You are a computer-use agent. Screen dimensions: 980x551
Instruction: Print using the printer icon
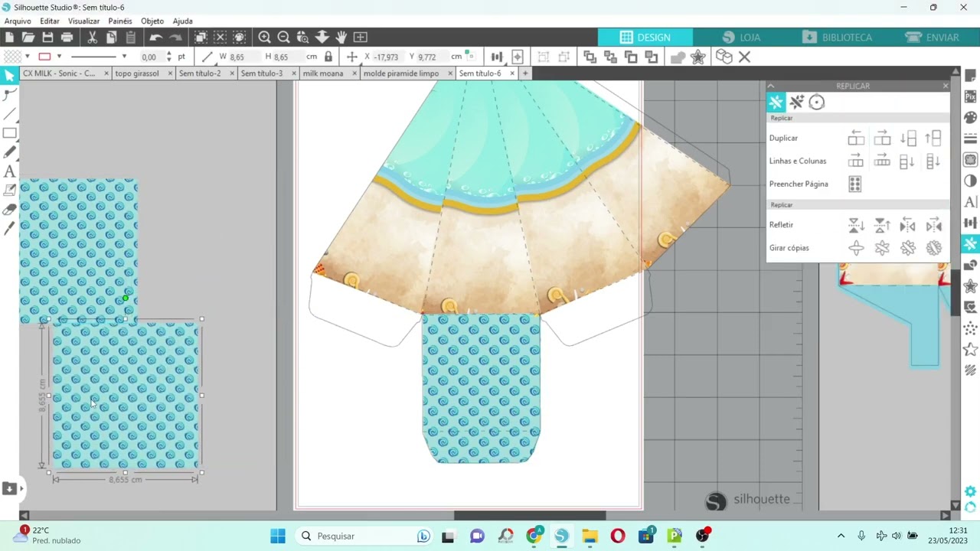pos(67,37)
